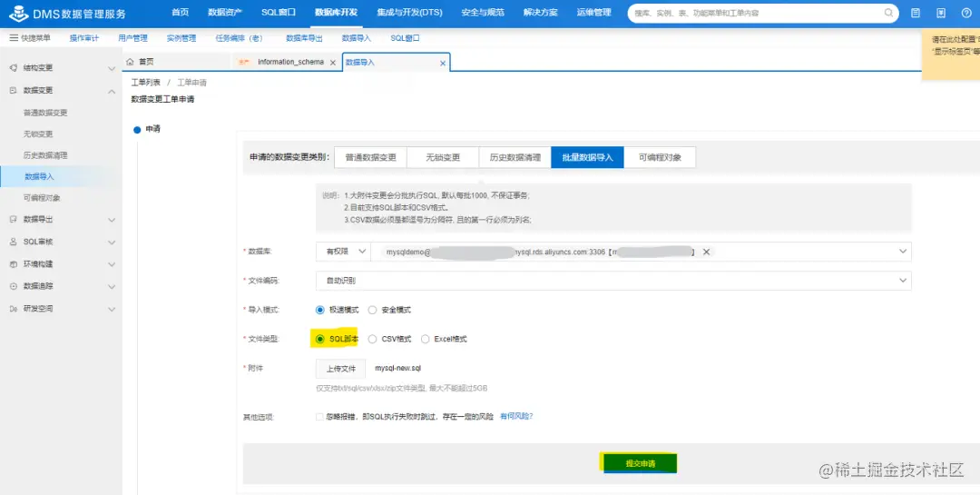Select 批量数据导入 category tab

click(x=587, y=158)
